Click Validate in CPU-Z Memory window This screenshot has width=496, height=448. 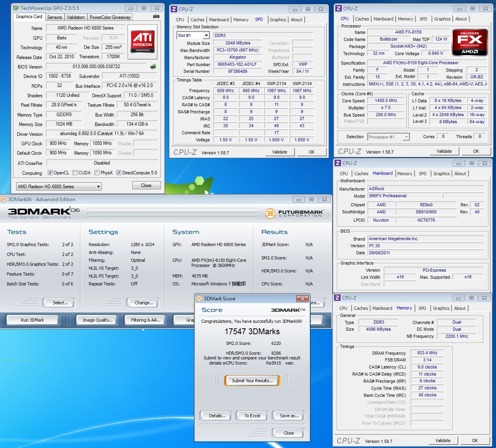click(443, 441)
